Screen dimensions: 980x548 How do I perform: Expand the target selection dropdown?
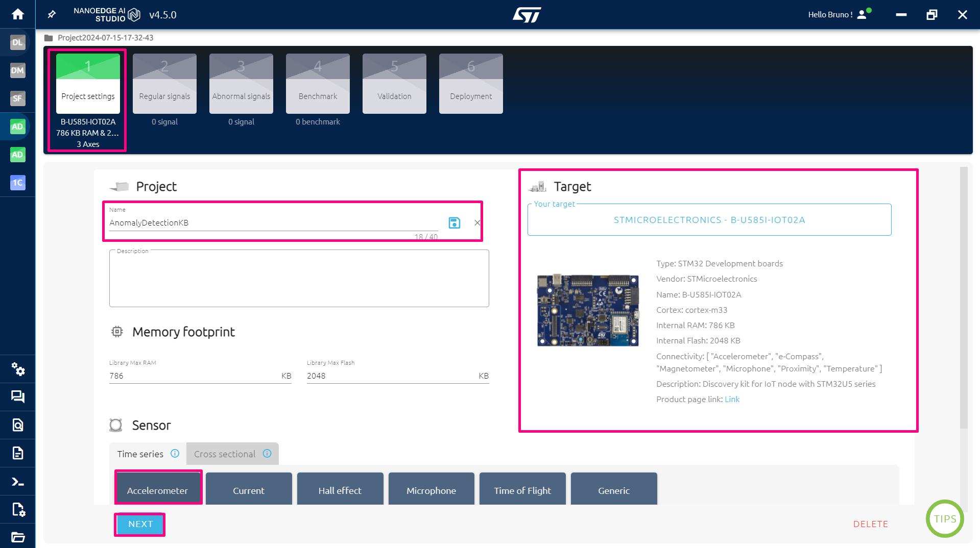(x=709, y=220)
